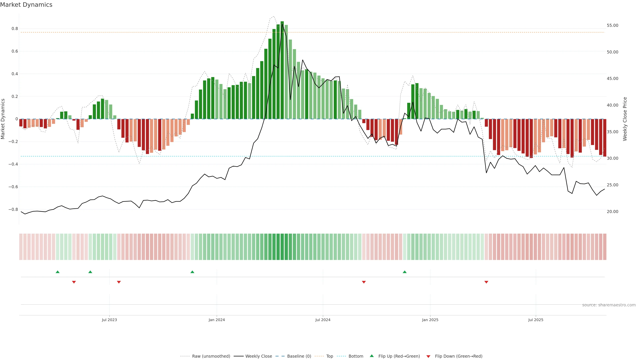This screenshot has width=644, height=362.
Task: Click the red flip-down marker after Jul 2024
Action: 364,282
